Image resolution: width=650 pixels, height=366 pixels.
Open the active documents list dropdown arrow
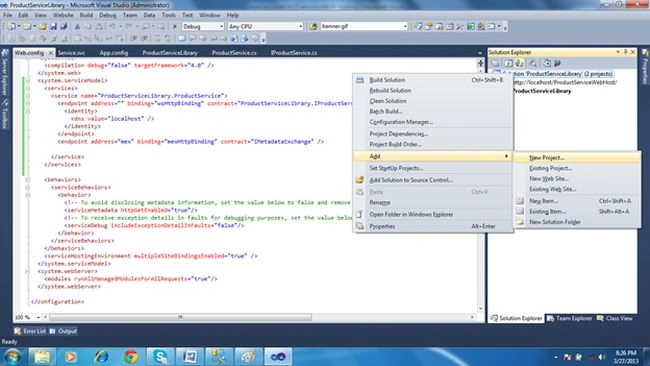coord(480,53)
